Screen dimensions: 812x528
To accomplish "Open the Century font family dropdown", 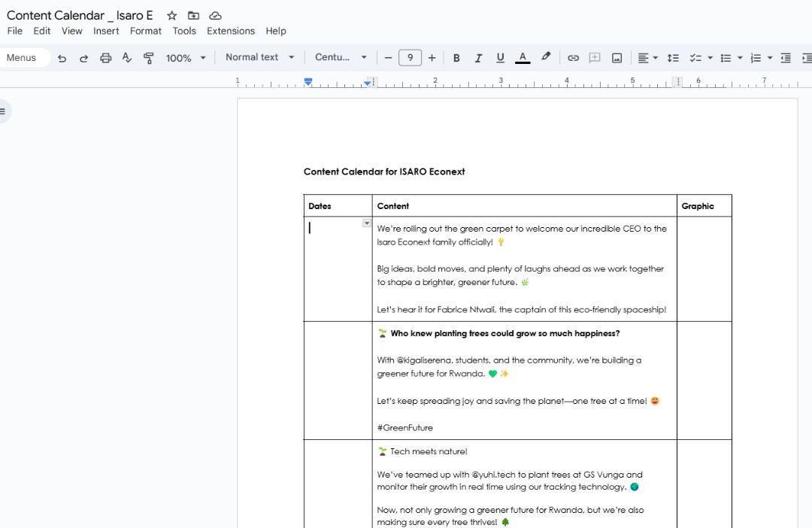I will tap(341, 57).
